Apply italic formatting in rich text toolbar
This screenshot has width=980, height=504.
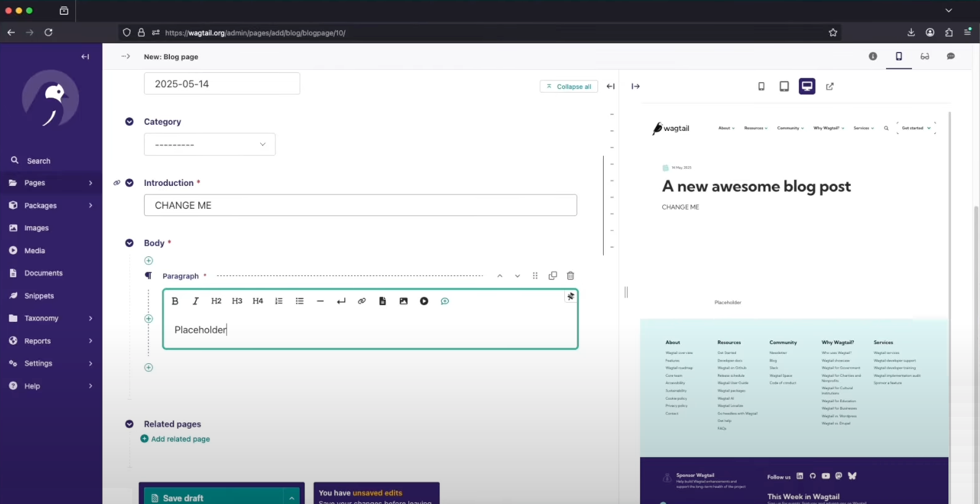coord(195,301)
